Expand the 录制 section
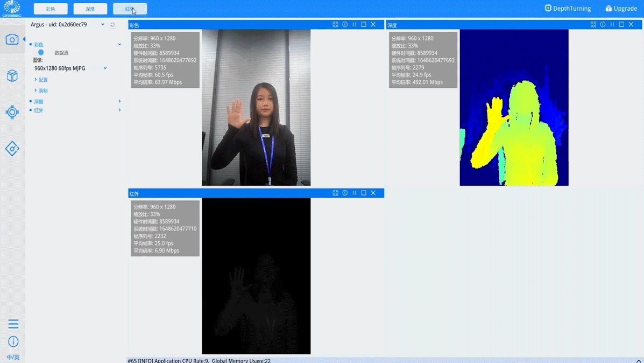644x363 pixels. pyautogui.click(x=41, y=90)
